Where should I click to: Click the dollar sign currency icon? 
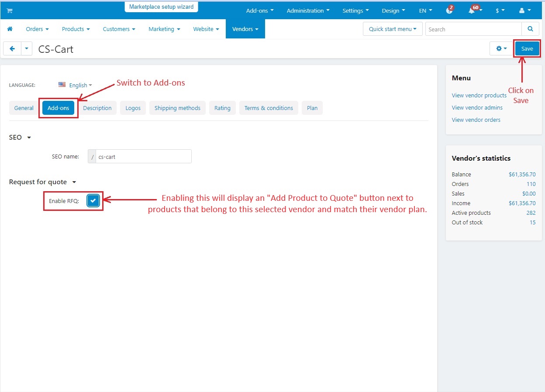(497, 10)
